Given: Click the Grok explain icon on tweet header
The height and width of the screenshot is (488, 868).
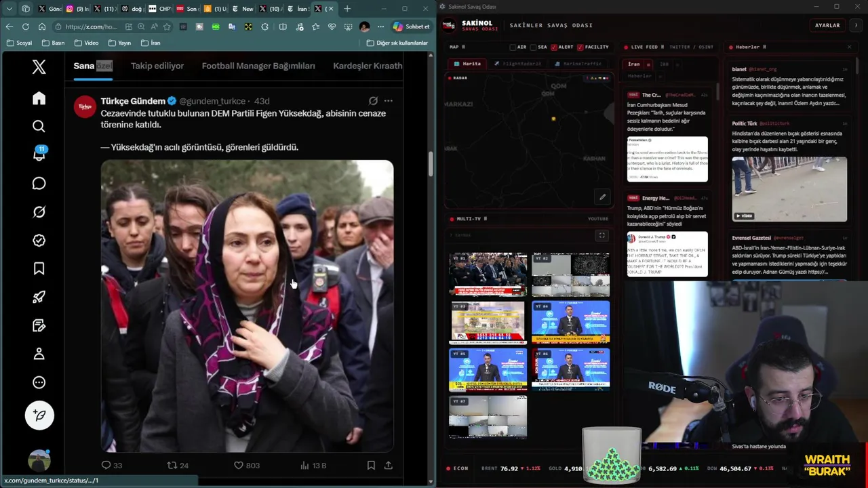Looking at the screenshot, I should coord(373,100).
